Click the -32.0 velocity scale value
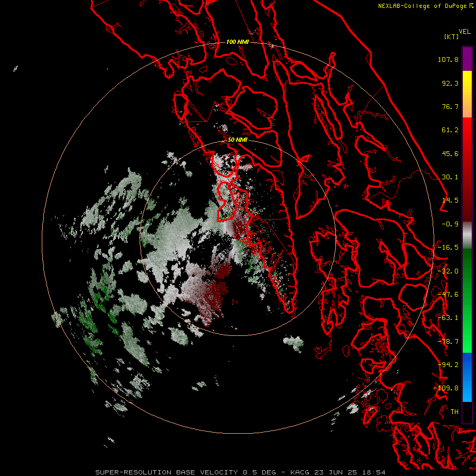 tap(448, 271)
